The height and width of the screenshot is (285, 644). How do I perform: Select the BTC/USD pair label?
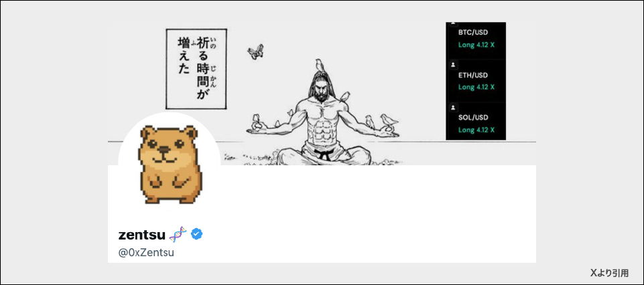coord(473,33)
